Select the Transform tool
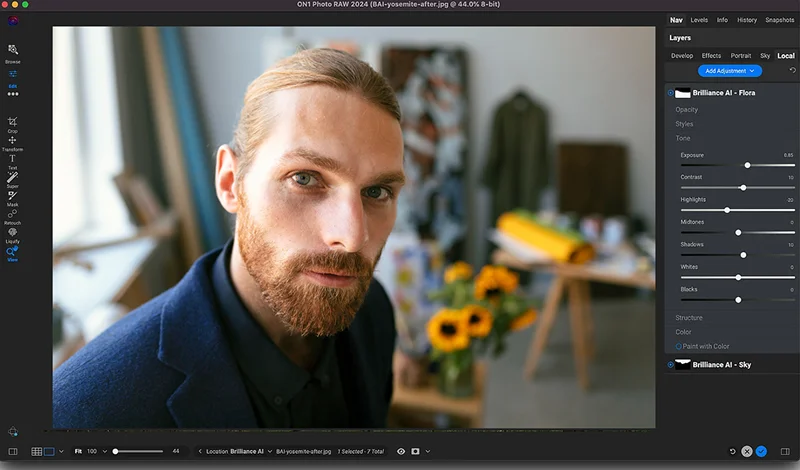The height and width of the screenshot is (470, 800). (x=12, y=141)
